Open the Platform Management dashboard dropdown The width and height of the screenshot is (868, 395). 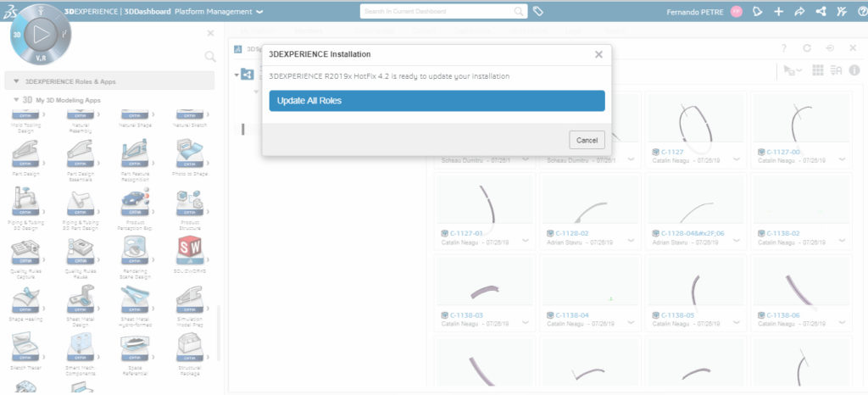pyautogui.click(x=260, y=12)
